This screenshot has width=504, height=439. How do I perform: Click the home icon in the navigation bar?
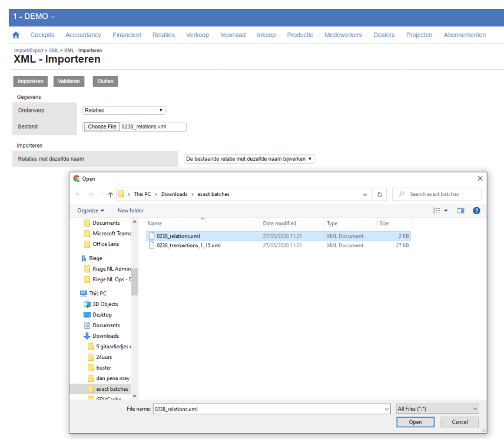click(x=16, y=35)
